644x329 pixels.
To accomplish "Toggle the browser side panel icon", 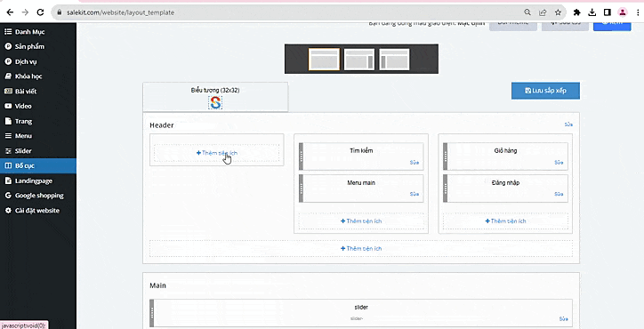I will tap(607, 12).
